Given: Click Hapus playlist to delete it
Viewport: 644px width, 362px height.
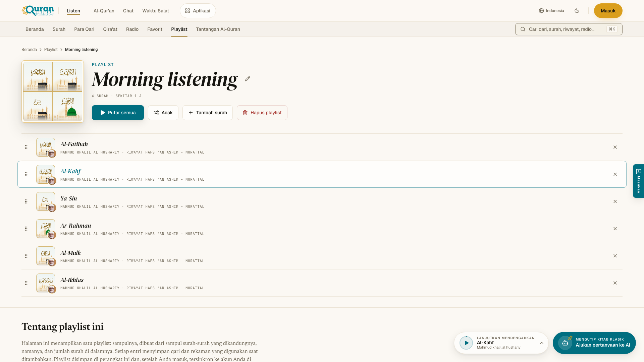Looking at the screenshot, I should click(262, 113).
